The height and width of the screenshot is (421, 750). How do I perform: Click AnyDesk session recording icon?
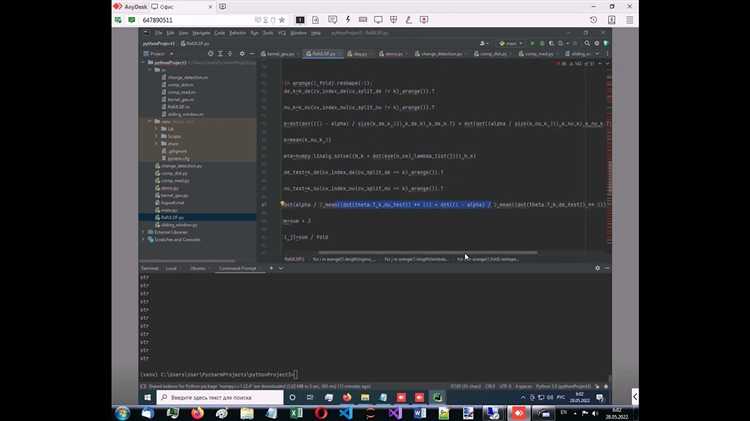click(424, 20)
